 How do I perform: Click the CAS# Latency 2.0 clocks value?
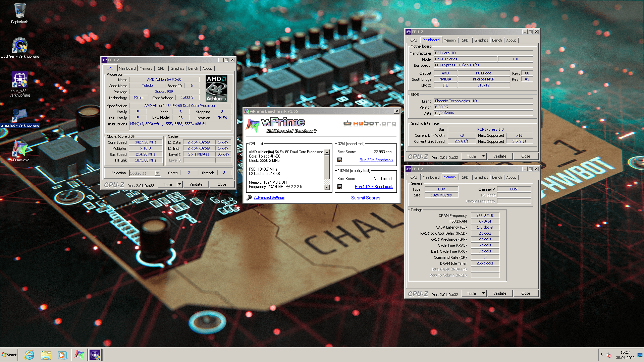coord(485,227)
